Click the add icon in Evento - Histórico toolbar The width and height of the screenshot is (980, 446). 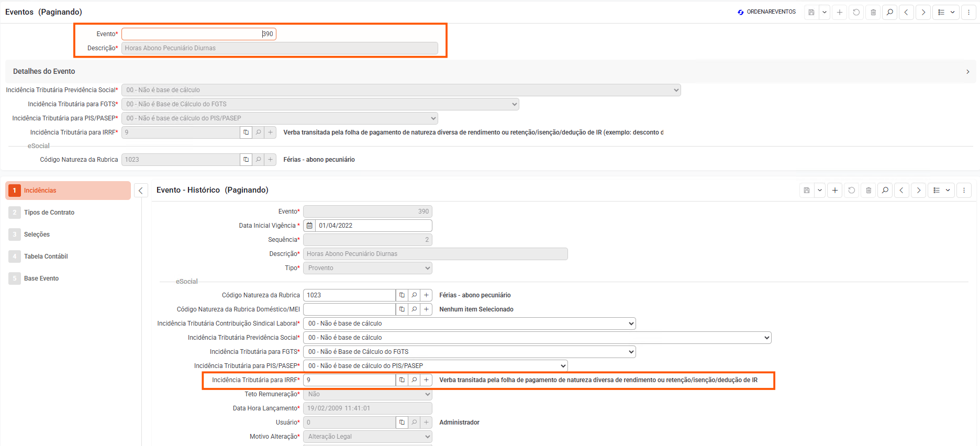click(835, 190)
